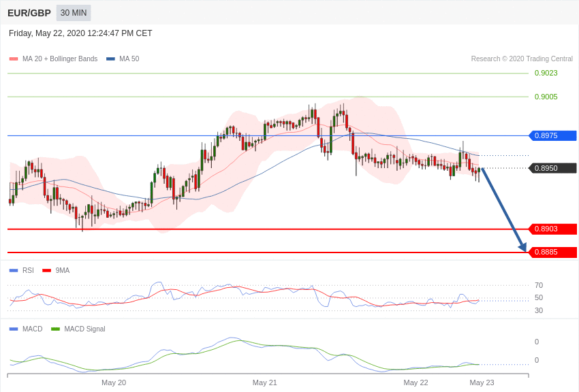The image size is (579, 392).
Task: Click the RSI legend label
Action: pos(28,270)
